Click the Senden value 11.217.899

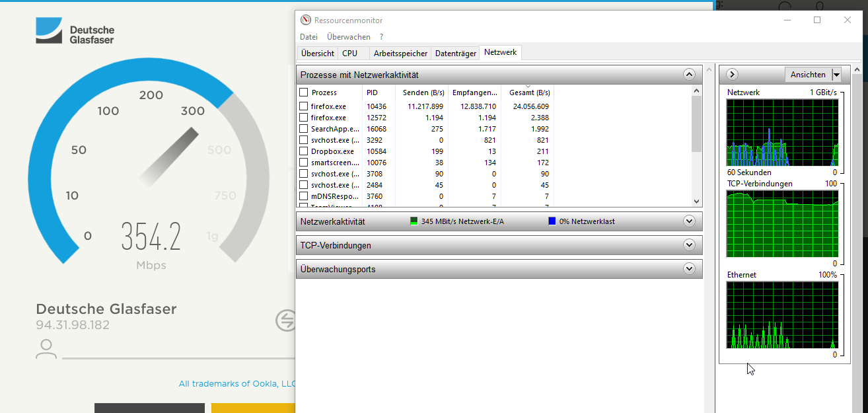point(425,106)
